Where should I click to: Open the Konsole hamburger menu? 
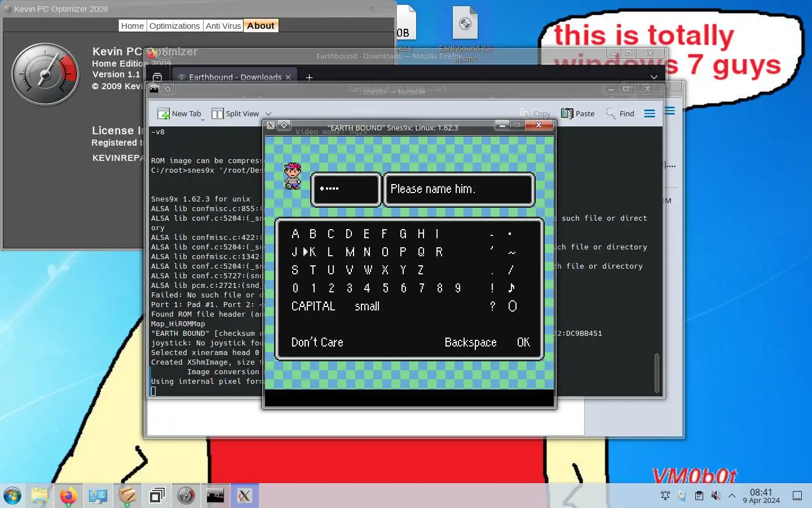(x=650, y=113)
